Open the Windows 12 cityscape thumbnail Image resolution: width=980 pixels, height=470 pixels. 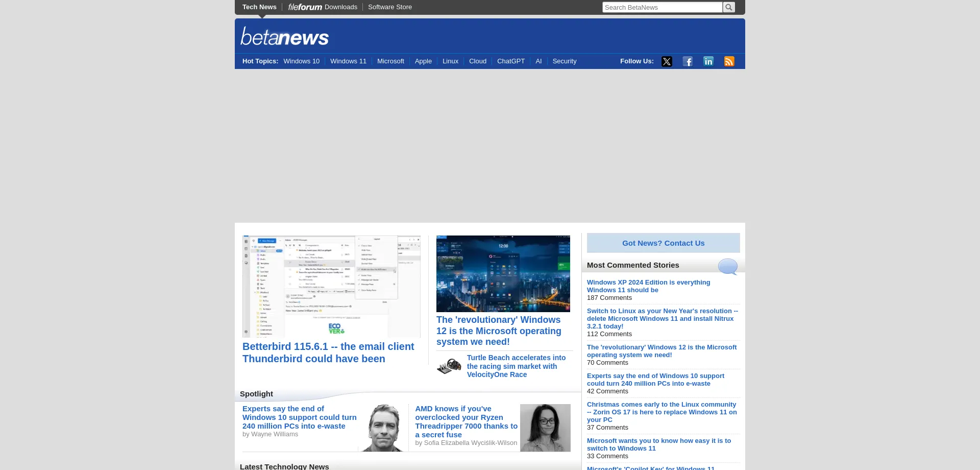503,274
